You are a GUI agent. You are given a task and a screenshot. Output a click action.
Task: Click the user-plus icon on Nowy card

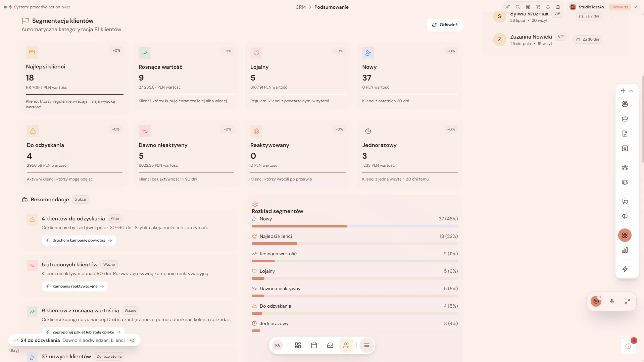tap(368, 53)
